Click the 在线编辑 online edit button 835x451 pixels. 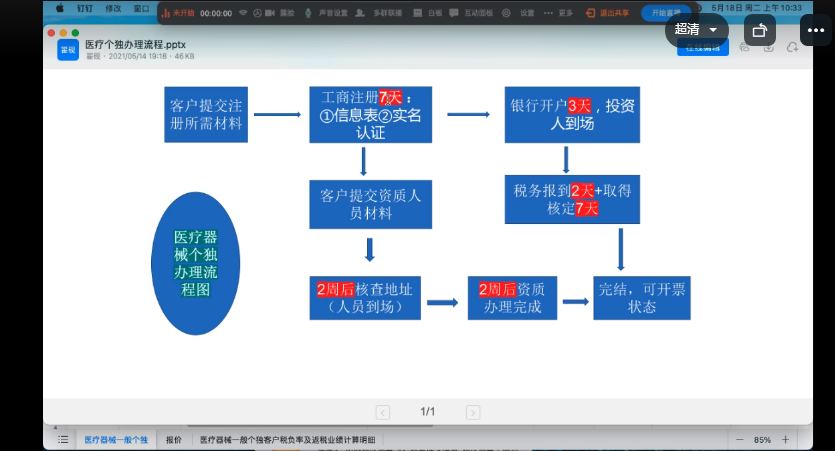click(x=702, y=48)
